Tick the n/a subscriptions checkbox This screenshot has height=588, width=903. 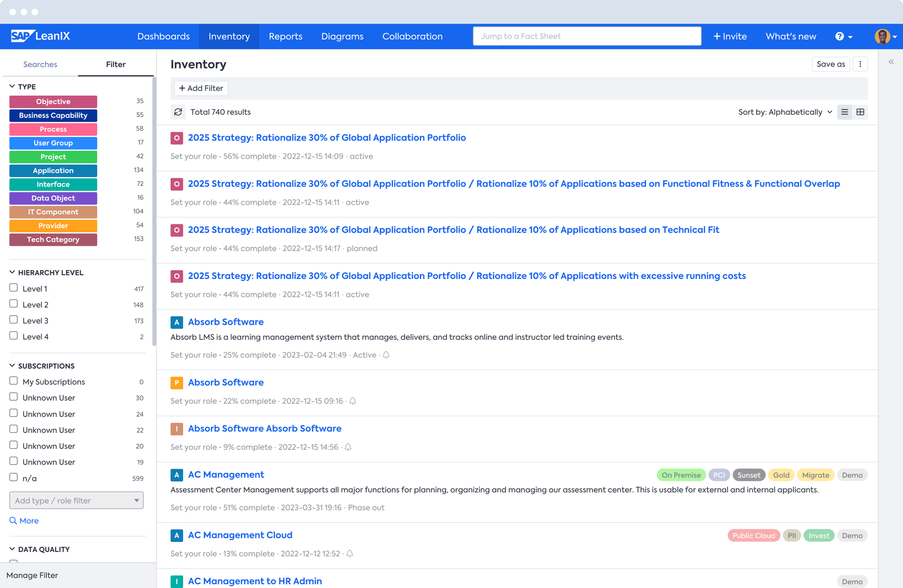[13, 478]
